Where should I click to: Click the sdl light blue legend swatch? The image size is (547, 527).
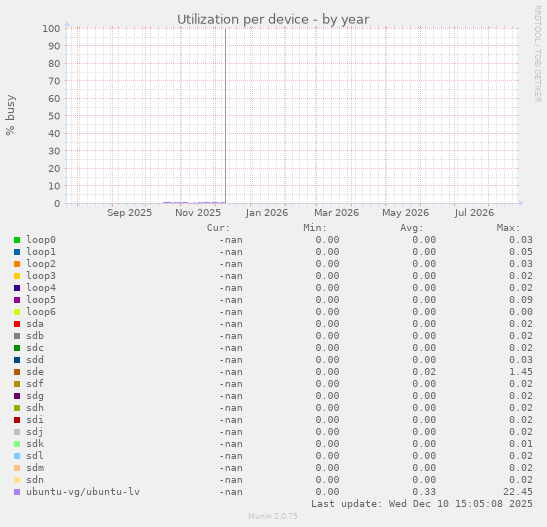17,456
